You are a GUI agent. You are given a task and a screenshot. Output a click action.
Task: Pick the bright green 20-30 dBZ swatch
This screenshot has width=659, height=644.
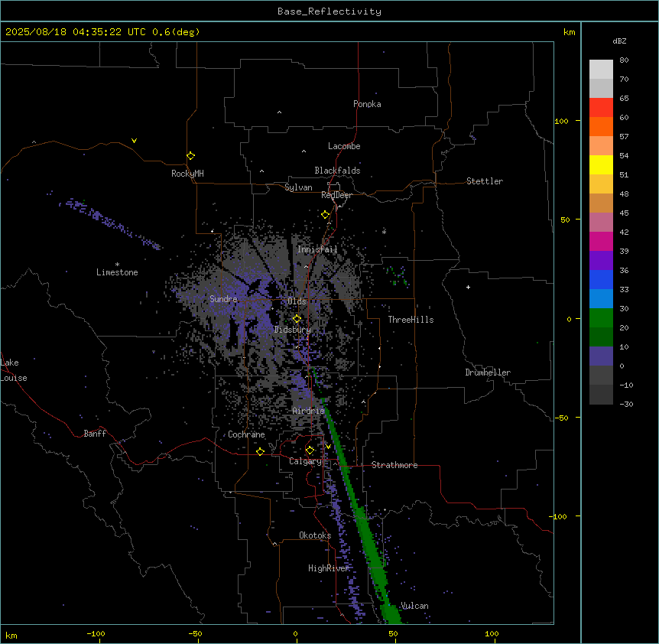pyautogui.click(x=601, y=318)
